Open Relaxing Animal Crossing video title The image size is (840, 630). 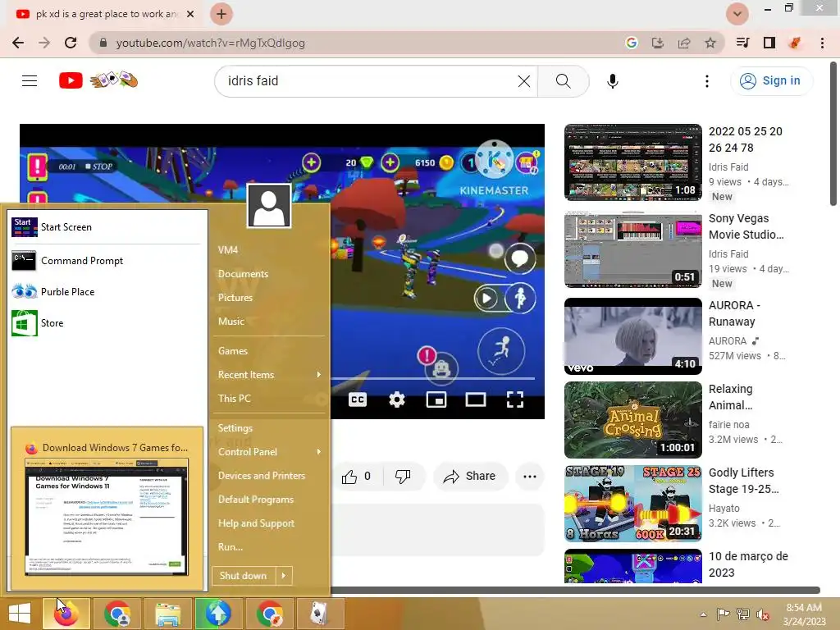coord(731,397)
